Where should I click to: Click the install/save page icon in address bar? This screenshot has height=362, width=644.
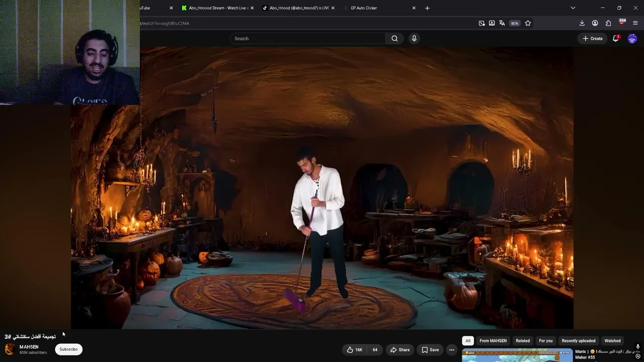click(x=492, y=23)
